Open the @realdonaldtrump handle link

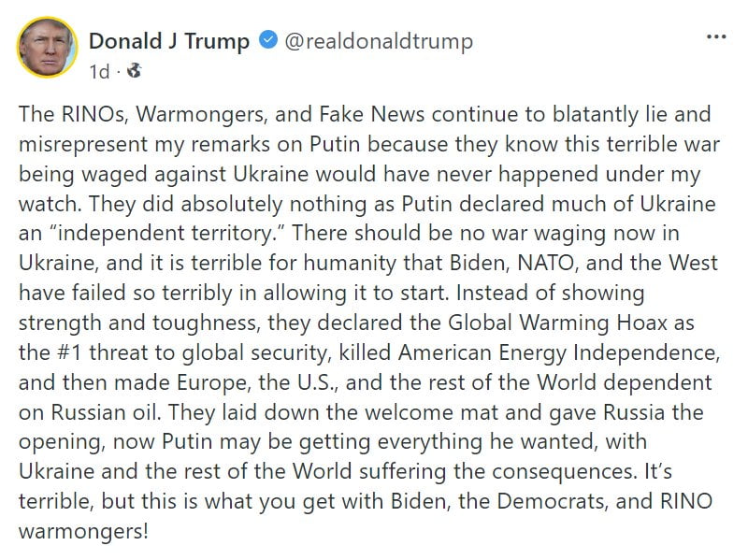click(378, 41)
